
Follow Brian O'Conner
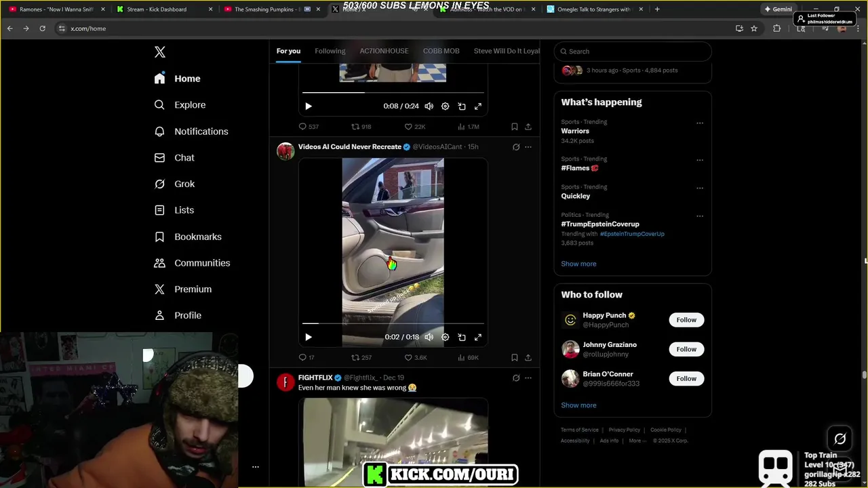(x=686, y=378)
